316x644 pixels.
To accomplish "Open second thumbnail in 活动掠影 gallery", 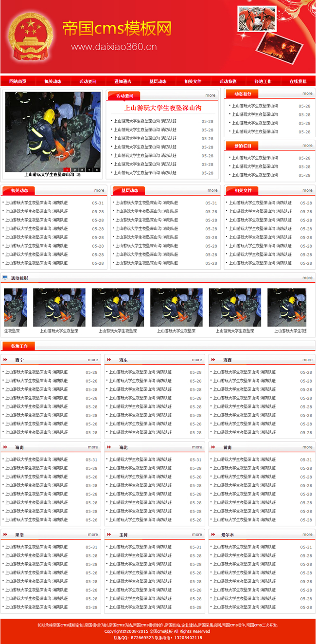I will point(59,308).
